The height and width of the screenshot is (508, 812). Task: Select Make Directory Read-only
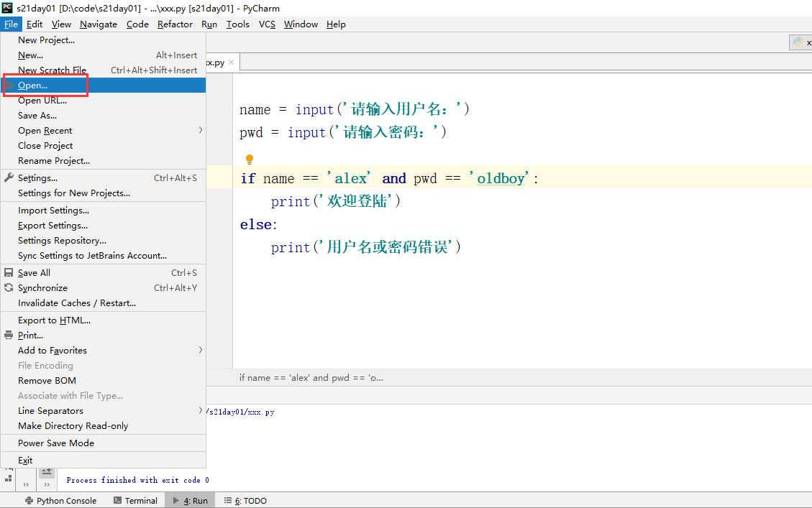tap(103, 426)
